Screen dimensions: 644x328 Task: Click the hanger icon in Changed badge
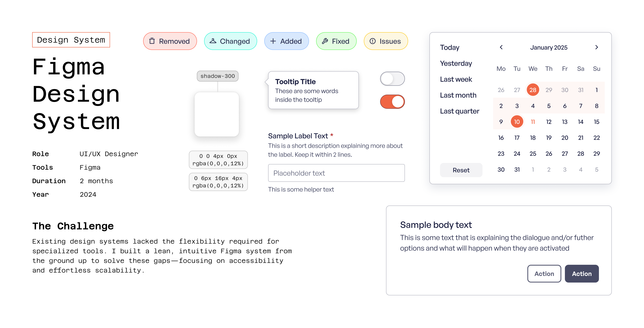(213, 41)
